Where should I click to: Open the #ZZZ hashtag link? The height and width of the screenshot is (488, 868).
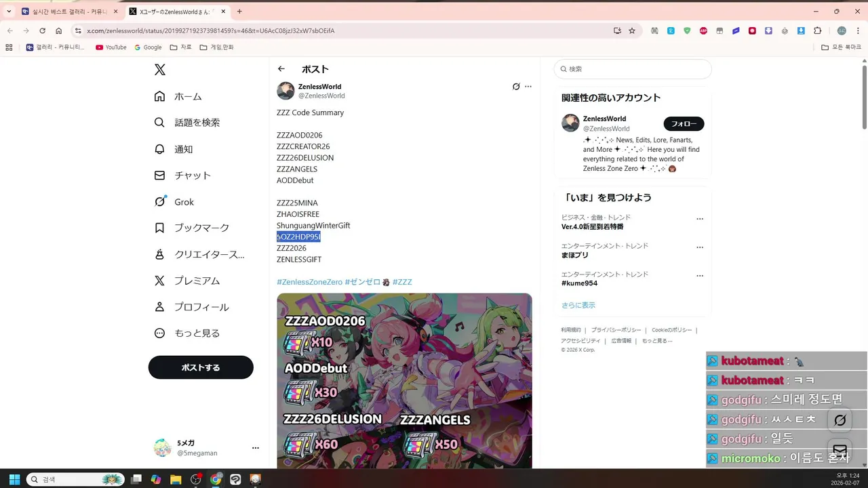(402, 282)
